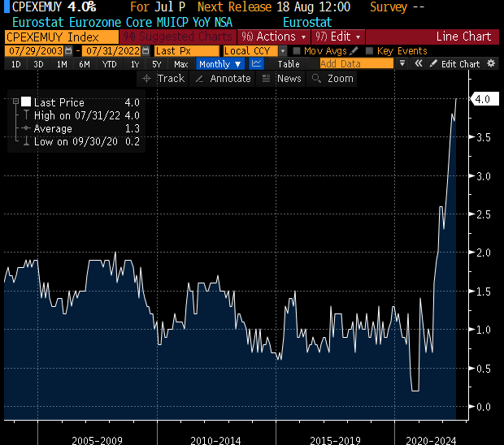Select the Annotate pencil tool
Viewport: 504px width, 445px height.
coord(223,79)
